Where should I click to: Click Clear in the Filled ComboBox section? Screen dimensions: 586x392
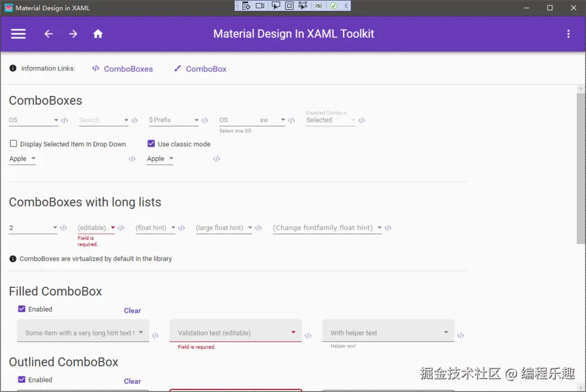coord(132,311)
